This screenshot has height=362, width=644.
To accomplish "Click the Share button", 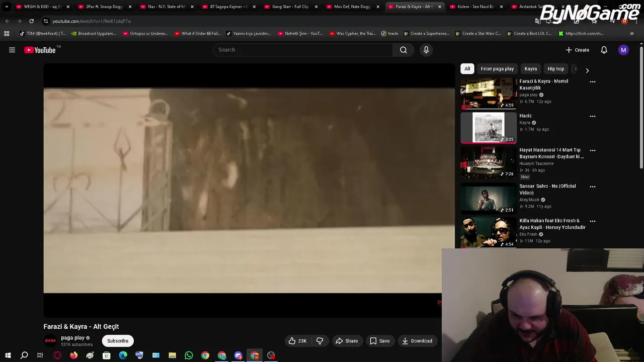I will coord(346,341).
